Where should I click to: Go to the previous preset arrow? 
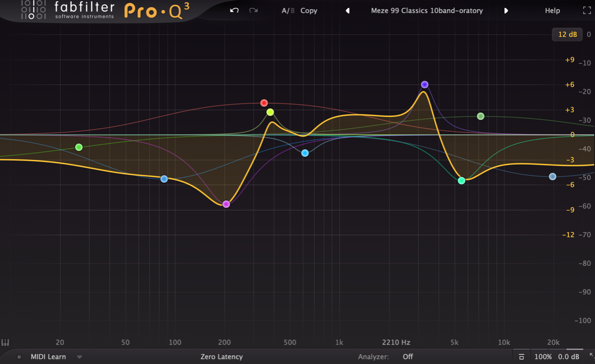(348, 10)
